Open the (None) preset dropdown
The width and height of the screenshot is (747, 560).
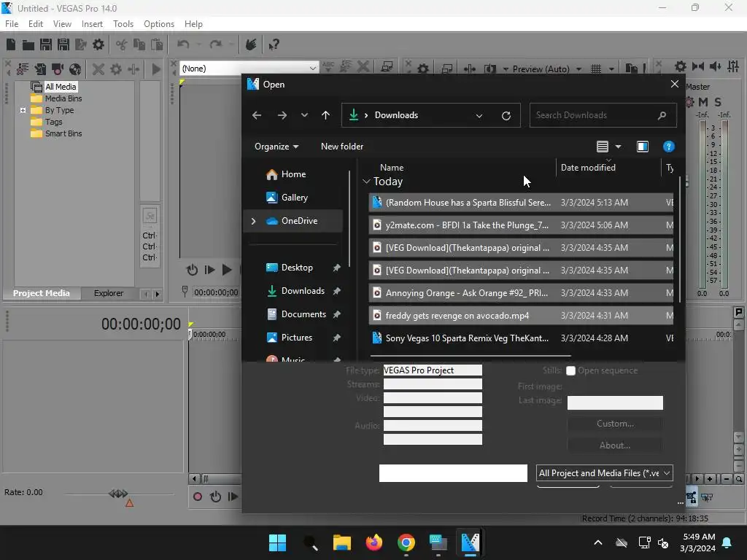tap(248, 69)
